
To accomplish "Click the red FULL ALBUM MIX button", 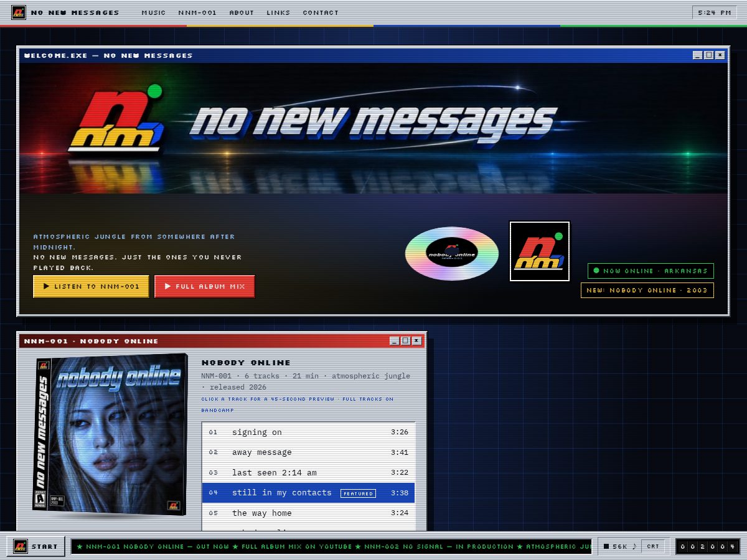I will [x=205, y=286].
